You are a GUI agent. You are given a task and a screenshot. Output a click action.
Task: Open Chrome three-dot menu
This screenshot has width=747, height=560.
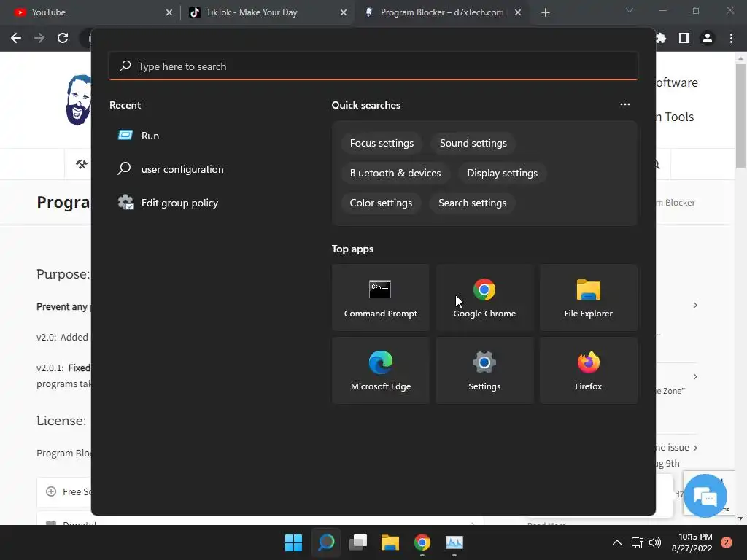pyautogui.click(x=731, y=38)
